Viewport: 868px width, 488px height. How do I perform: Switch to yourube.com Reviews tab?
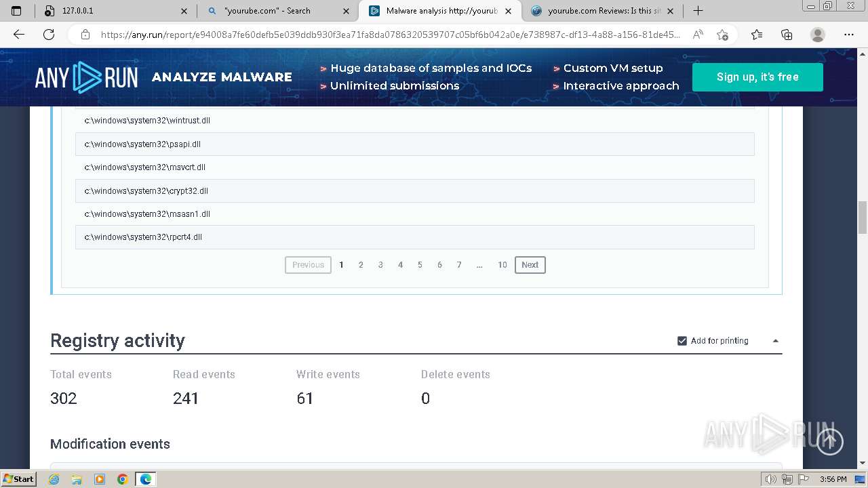coord(602,11)
